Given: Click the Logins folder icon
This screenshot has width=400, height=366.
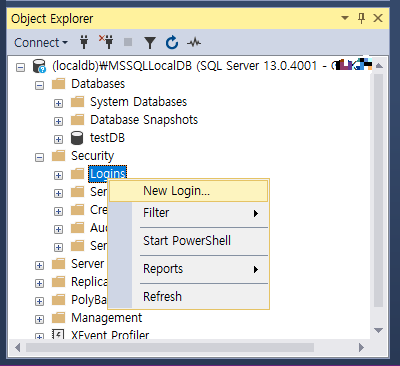Looking at the screenshot, I should point(78,174).
